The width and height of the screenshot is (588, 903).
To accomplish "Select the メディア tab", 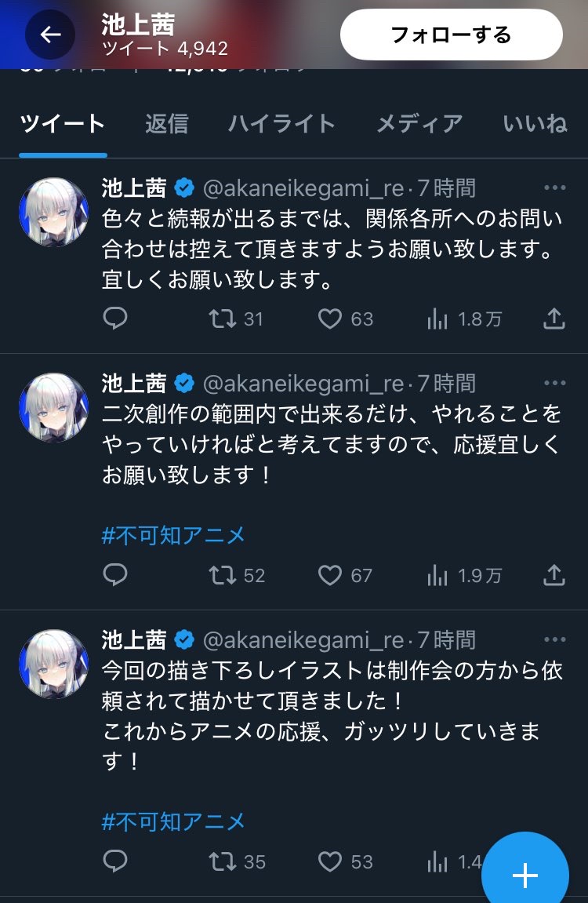I will click(x=419, y=124).
